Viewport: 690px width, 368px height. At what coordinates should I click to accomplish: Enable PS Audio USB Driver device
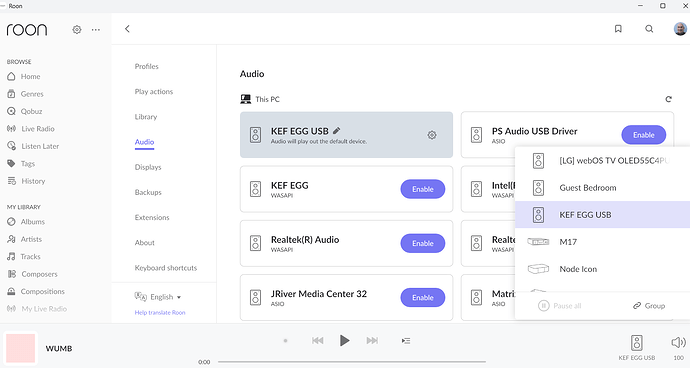643,135
